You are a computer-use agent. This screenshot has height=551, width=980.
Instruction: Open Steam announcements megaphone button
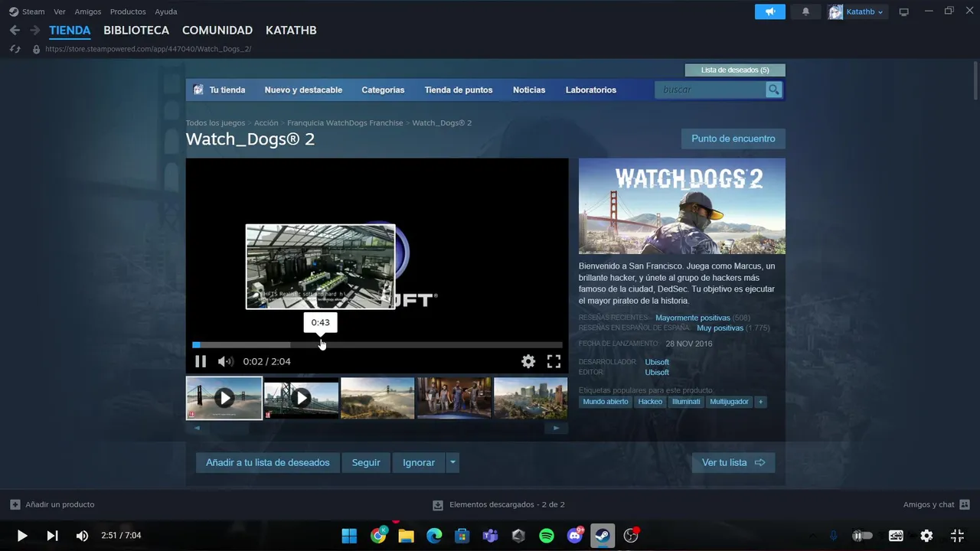tap(770, 11)
